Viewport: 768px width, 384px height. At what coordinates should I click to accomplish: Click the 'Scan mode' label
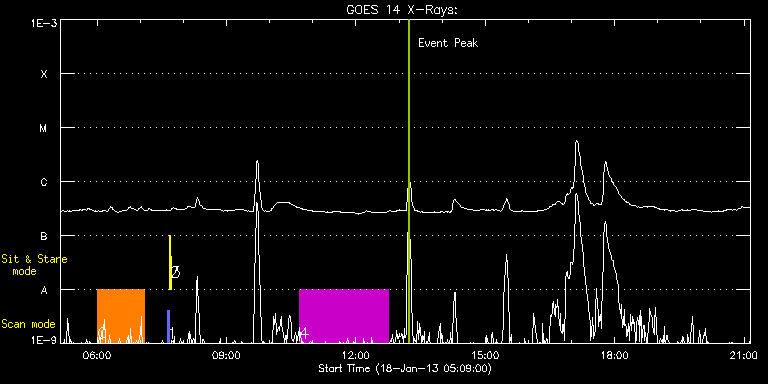click(28, 324)
